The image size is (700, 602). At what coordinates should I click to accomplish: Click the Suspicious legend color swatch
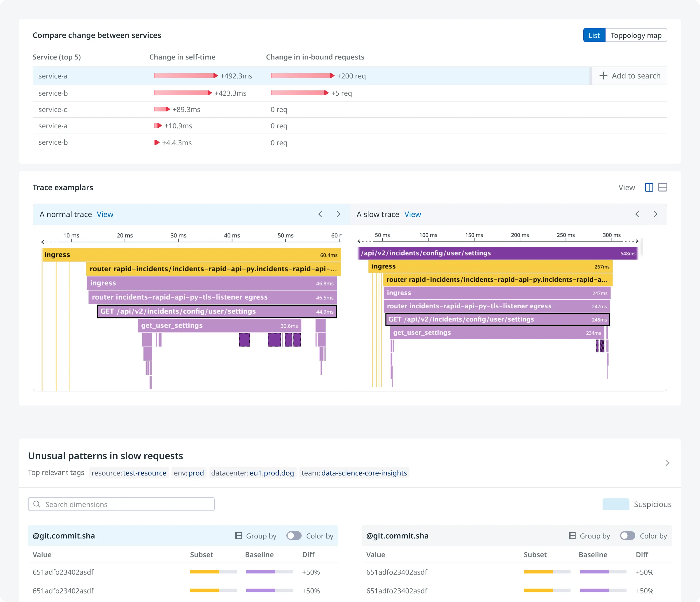pos(615,504)
